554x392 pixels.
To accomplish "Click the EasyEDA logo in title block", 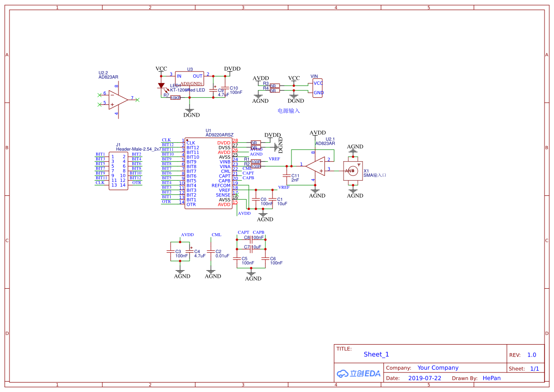I will [358, 373].
